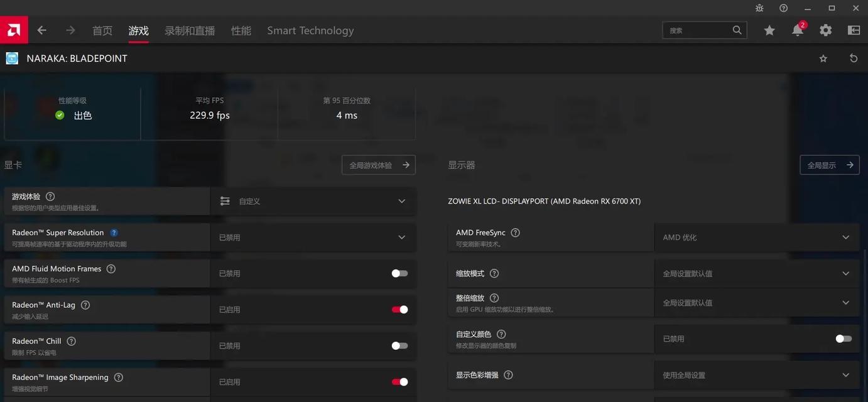
Task: Click the 显卡 section heading
Action: click(13, 165)
